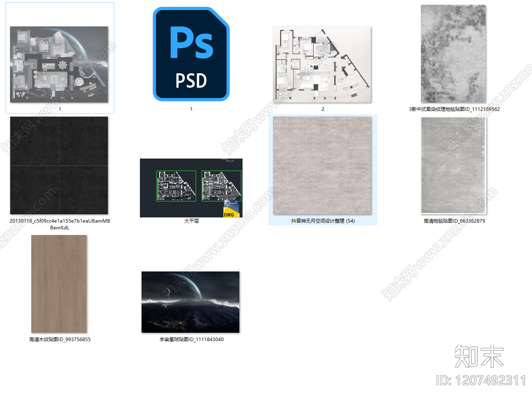
Task: Select the 抖音神无月空间设计整理 (54) beige texture thumbnail
Action: click(x=322, y=165)
